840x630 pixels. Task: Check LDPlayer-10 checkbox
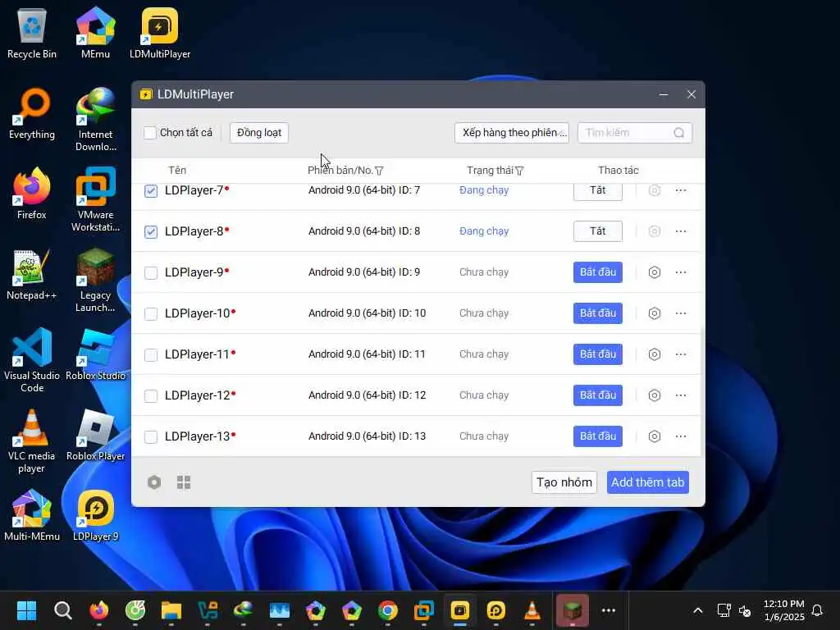[151, 314]
